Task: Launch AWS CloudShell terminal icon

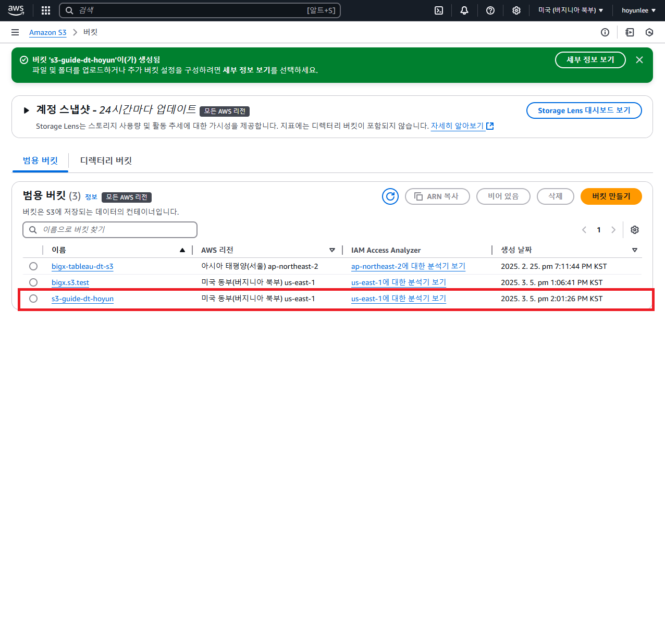Action: coord(439,10)
